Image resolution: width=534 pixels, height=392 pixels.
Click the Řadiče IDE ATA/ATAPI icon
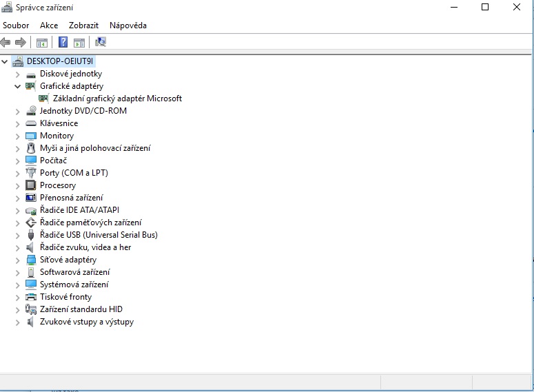[x=31, y=211]
